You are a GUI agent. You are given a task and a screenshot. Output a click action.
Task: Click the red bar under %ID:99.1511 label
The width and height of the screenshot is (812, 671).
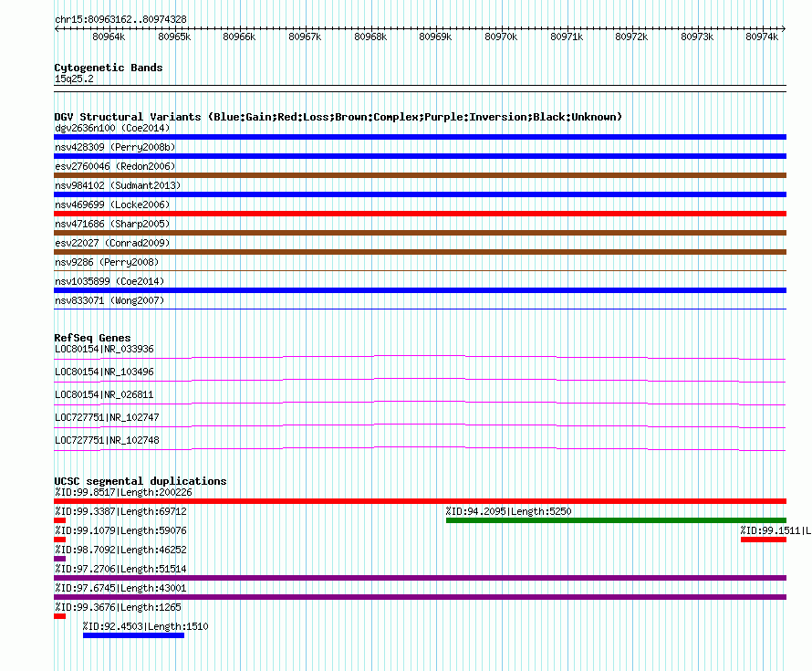click(x=764, y=540)
